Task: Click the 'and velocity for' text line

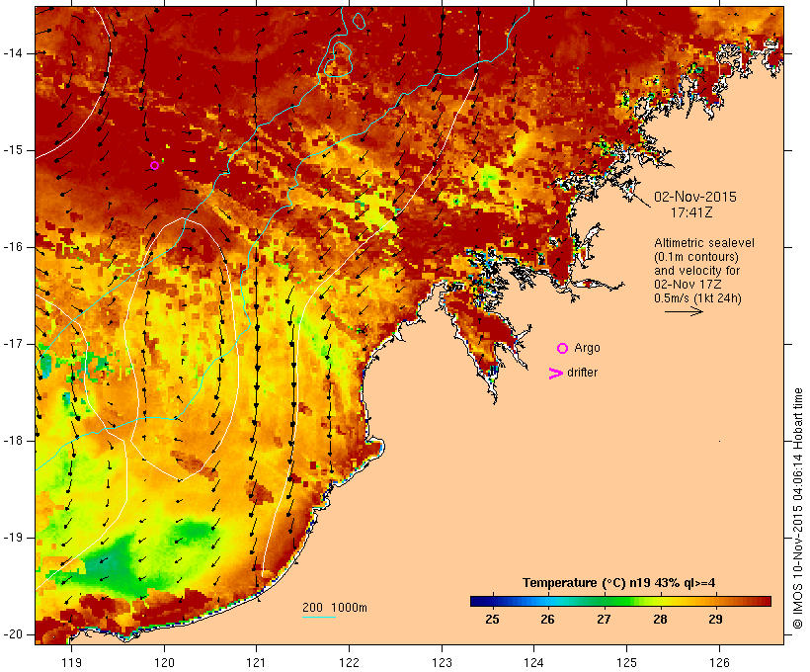Action: [x=696, y=271]
